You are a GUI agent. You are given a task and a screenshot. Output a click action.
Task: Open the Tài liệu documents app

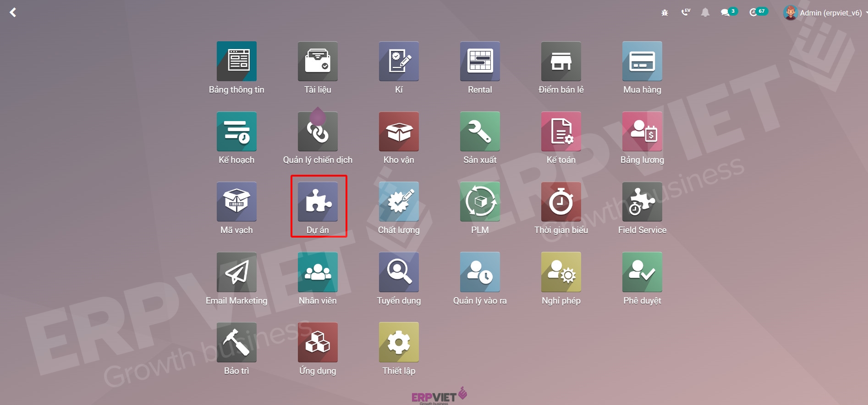coord(318,61)
